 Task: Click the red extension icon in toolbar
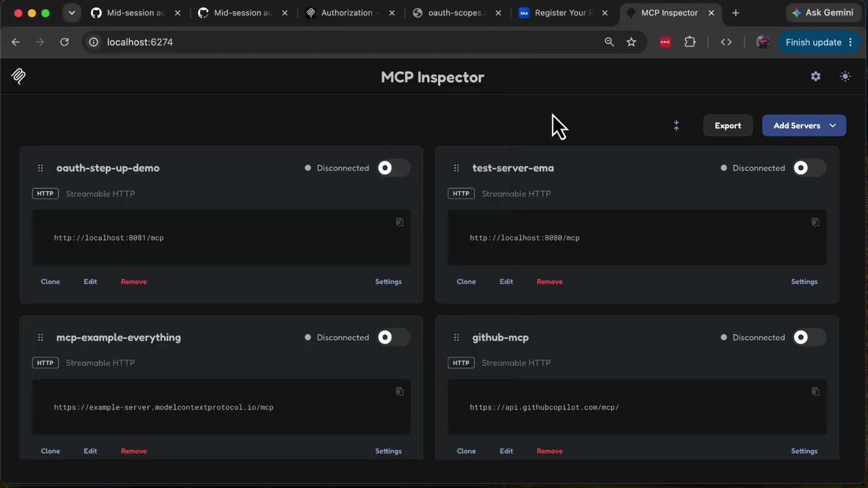point(665,42)
